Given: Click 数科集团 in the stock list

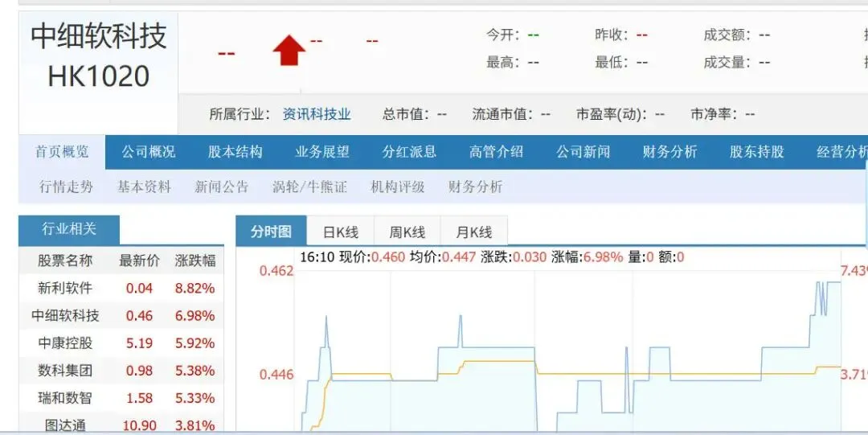Looking at the screenshot, I should pyautogui.click(x=65, y=370).
